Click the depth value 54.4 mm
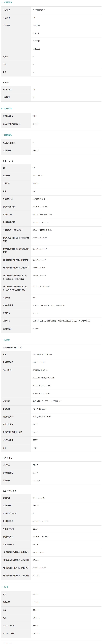Viewport: 102px width, 644px height. coord(36,618)
